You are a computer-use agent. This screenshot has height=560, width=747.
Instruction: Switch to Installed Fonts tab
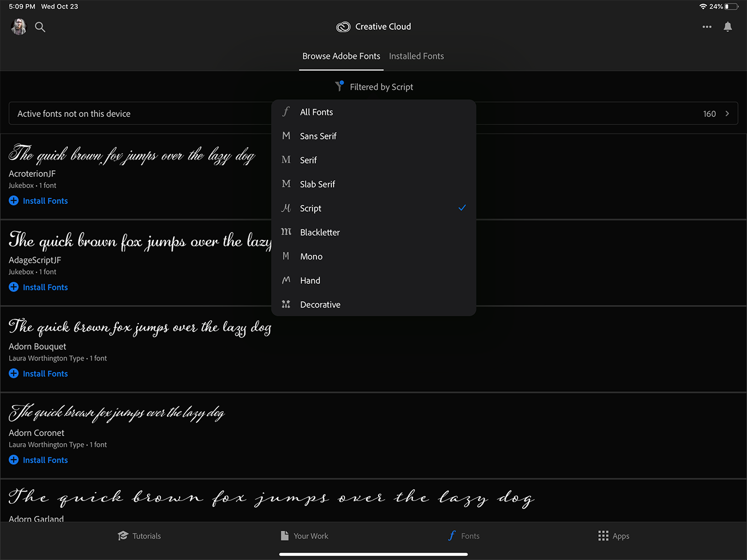click(x=416, y=56)
